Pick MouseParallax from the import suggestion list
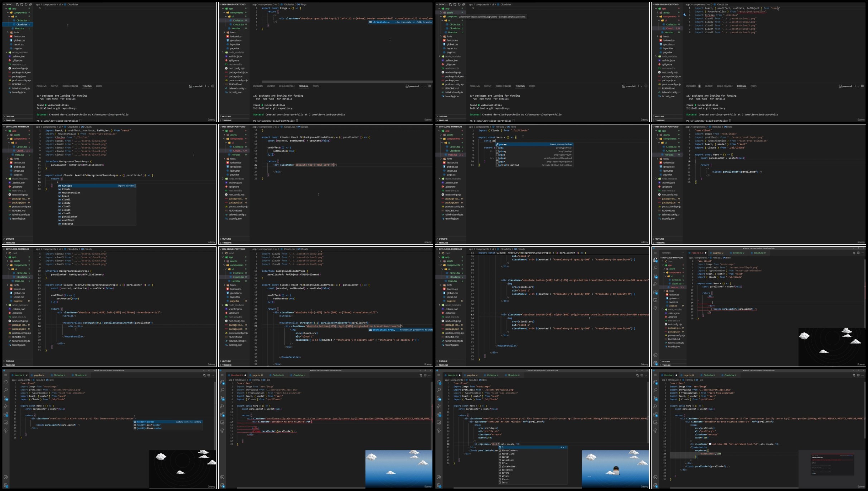 97,193
